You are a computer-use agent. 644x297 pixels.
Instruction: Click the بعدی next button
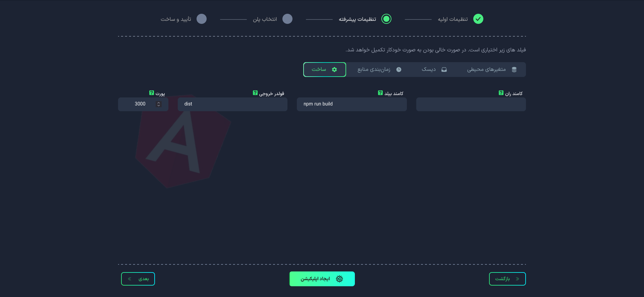(138, 279)
